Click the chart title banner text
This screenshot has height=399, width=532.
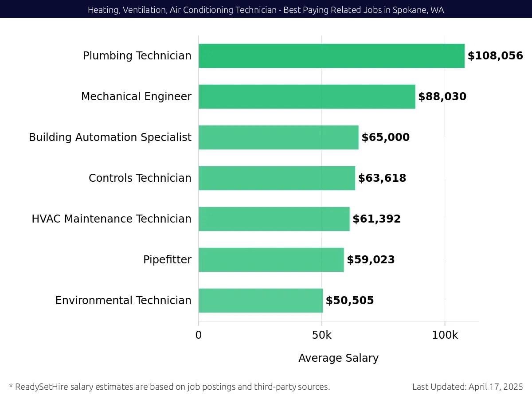266,10
